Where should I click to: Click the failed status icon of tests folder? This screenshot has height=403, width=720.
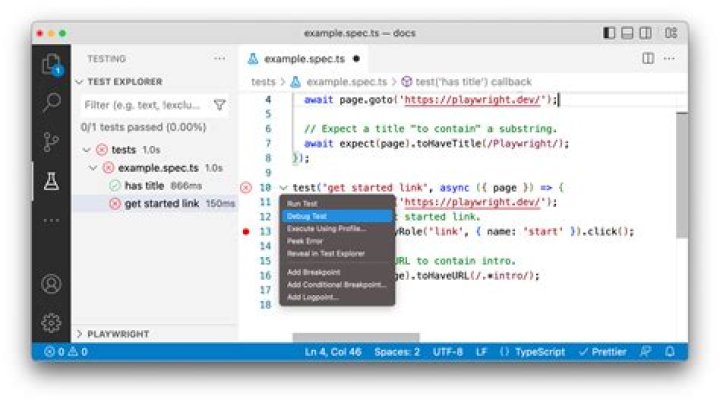coord(102,150)
